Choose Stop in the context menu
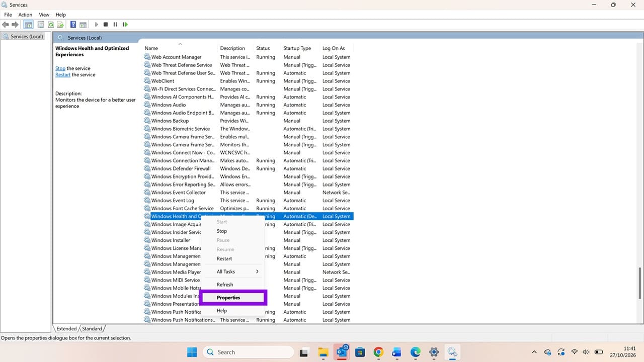The width and height of the screenshot is (644, 362). (x=232, y=231)
